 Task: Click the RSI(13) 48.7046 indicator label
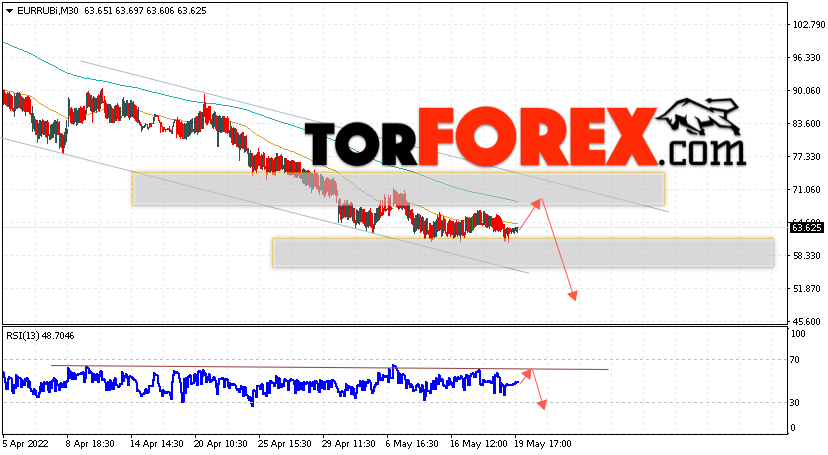click(40, 336)
